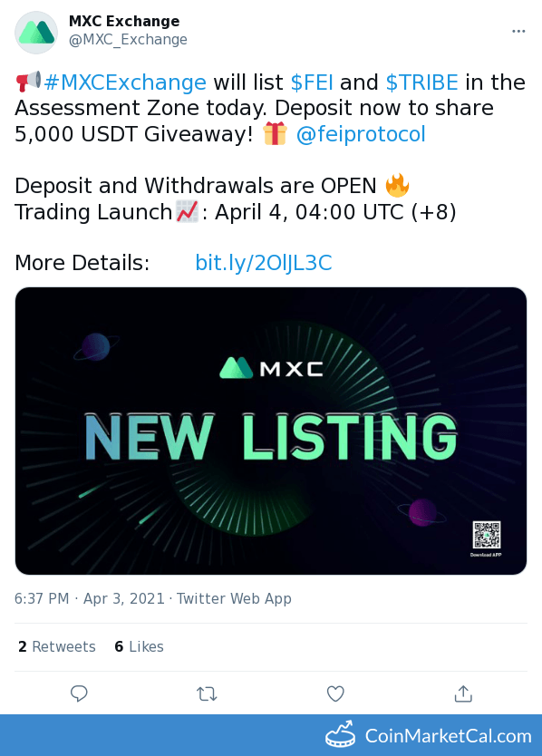The image size is (542, 756).
Task: Click the retweet arrows icon
Action: [x=207, y=694]
